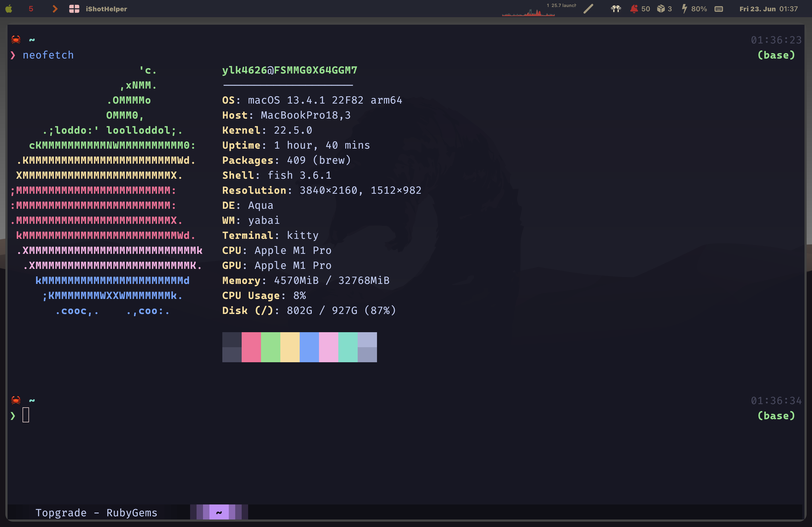Click the green prompt arrow at cursor

[x=13, y=416]
